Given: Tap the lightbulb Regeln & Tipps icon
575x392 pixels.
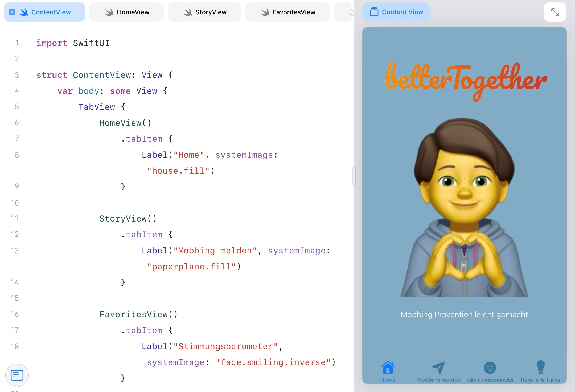Looking at the screenshot, I should pyautogui.click(x=541, y=368).
